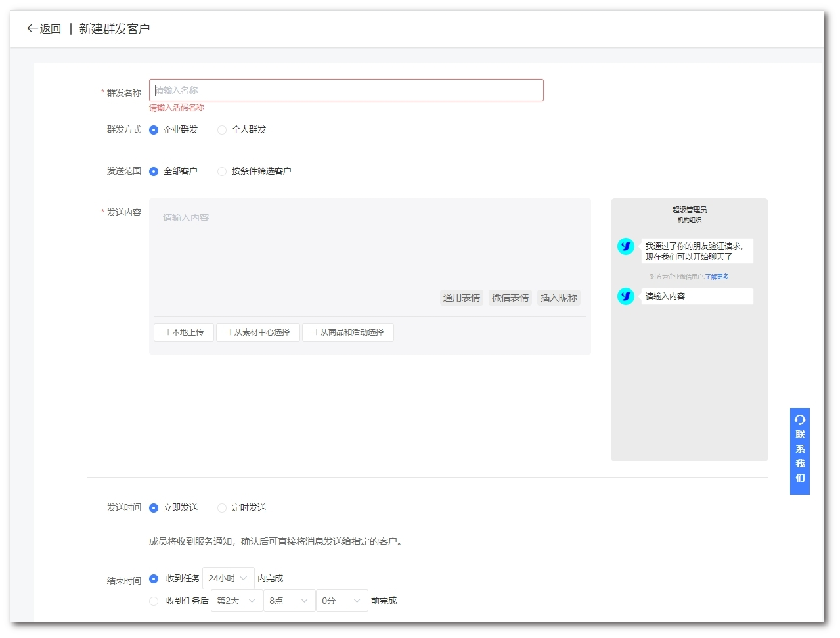Pick the 收到任务后 deadline radio option
The width and height of the screenshot is (840, 638).
(154, 601)
